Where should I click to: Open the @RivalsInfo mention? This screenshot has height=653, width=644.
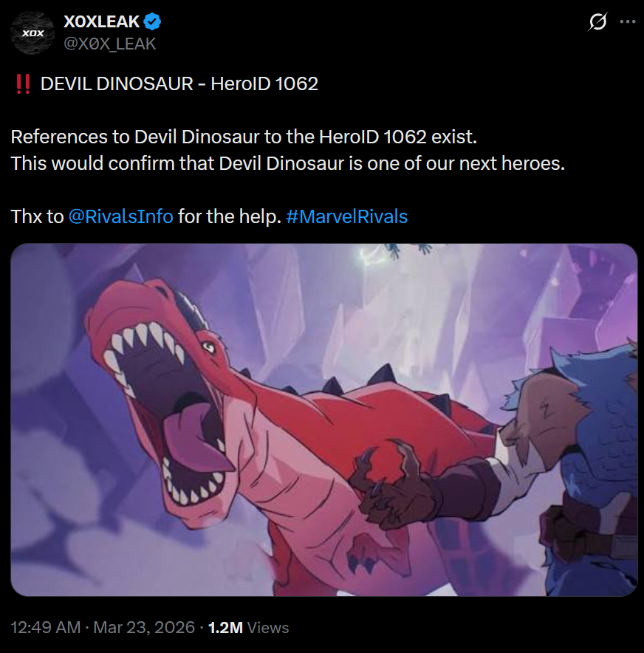pos(120,216)
